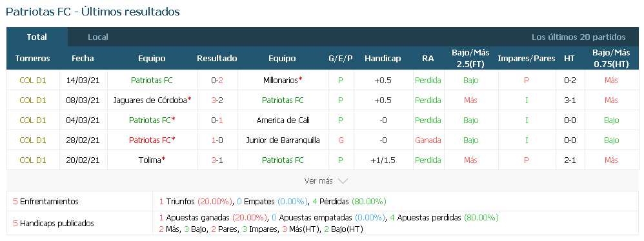
Task: Open Los últimos 20 partidos selector
Action: (x=578, y=37)
